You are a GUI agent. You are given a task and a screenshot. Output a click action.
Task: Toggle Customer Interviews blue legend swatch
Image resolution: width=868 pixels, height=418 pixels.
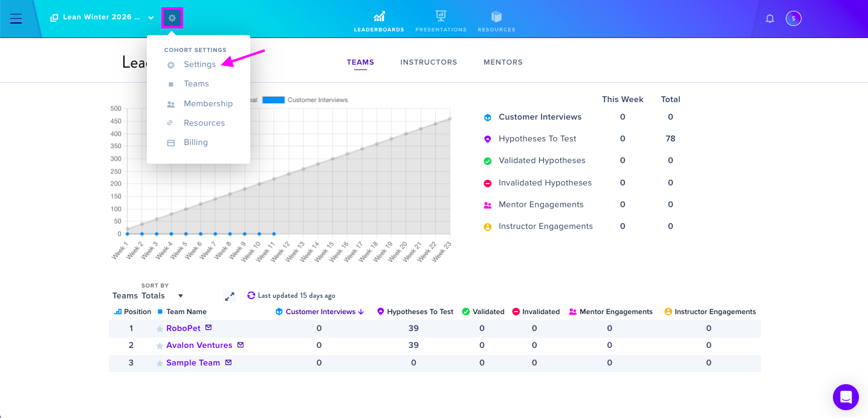pyautogui.click(x=273, y=100)
